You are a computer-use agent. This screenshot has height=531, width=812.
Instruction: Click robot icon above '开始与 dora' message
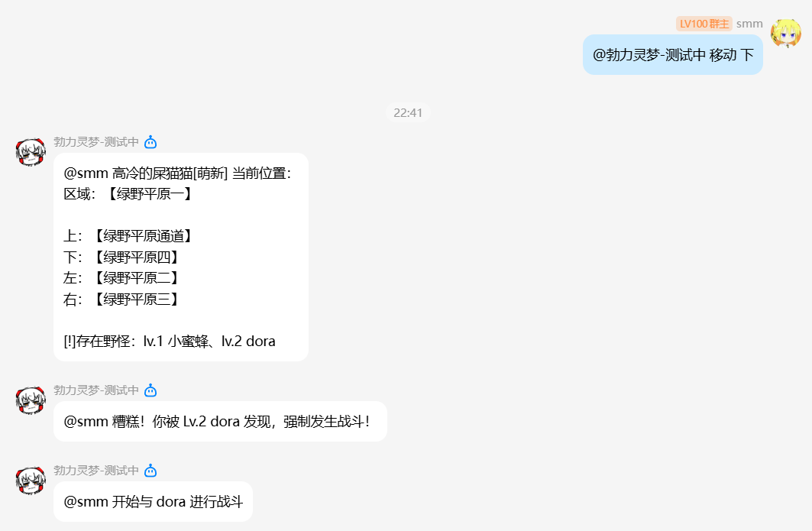coord(150,471)
